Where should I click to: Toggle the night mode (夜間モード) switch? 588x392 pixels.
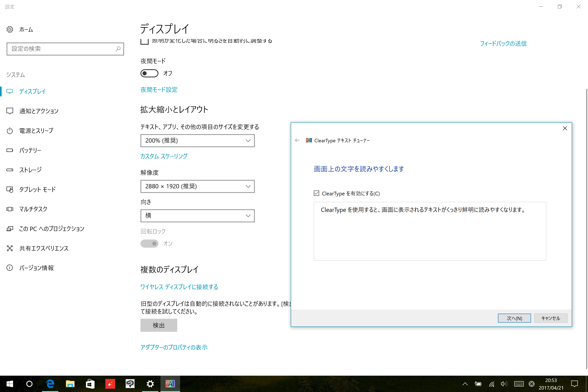click(149, 73)
